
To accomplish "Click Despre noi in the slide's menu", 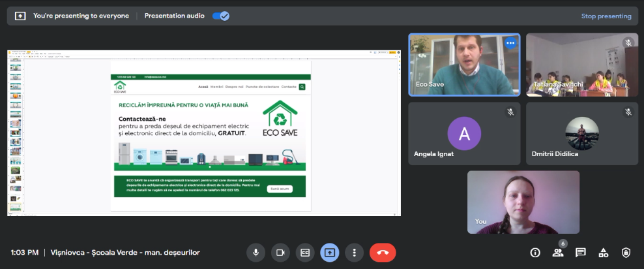I will tap(234, 87).
